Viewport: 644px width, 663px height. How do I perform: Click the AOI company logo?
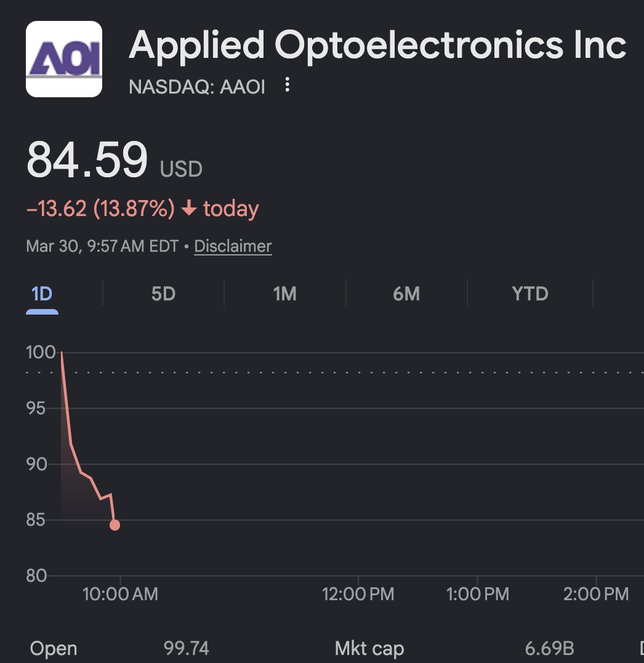pos(64,59)
